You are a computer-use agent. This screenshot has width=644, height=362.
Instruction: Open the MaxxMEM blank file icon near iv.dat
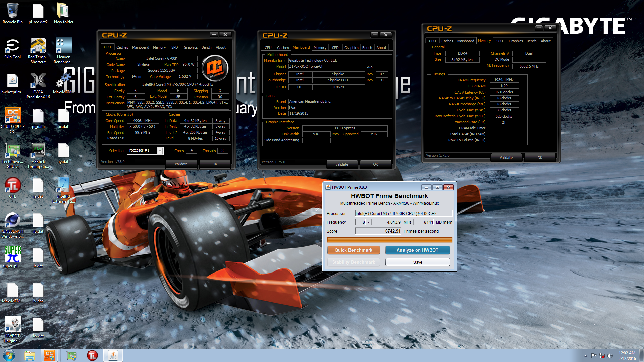click(x=13, y=292)
